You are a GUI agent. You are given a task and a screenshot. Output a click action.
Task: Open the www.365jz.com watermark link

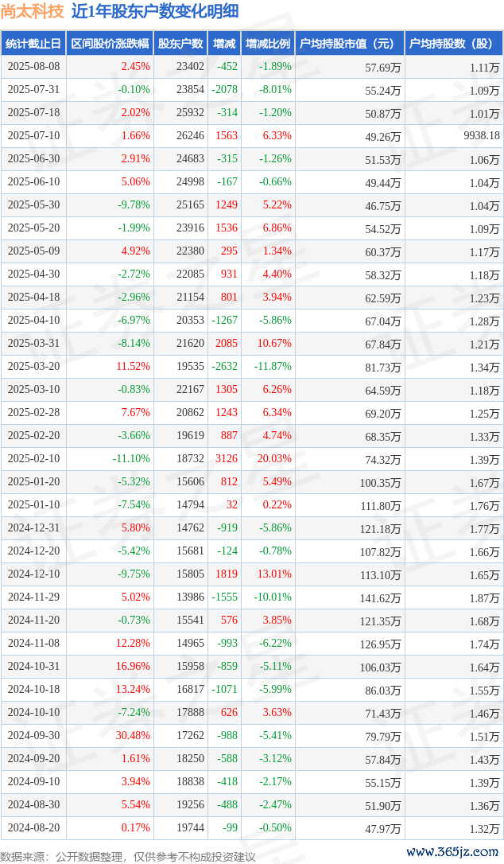[x=452, y=852]
